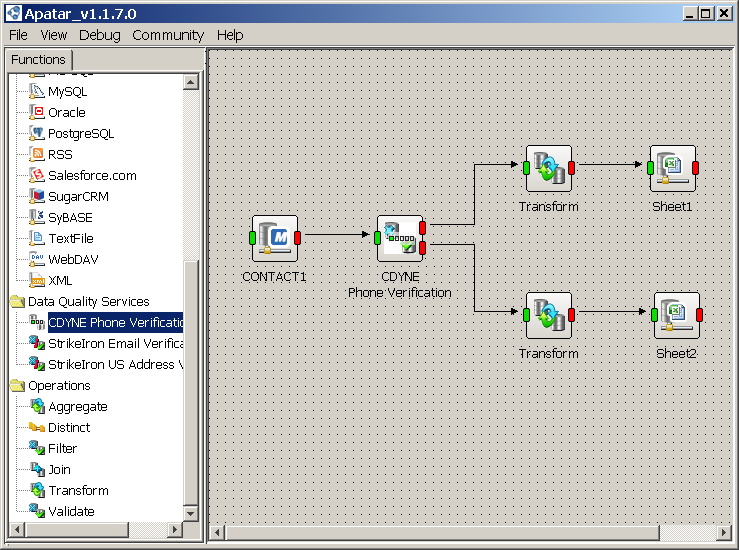739x550 pixels.
Task: Click the Sheet2 red output connector
Action: click(699, 315)
